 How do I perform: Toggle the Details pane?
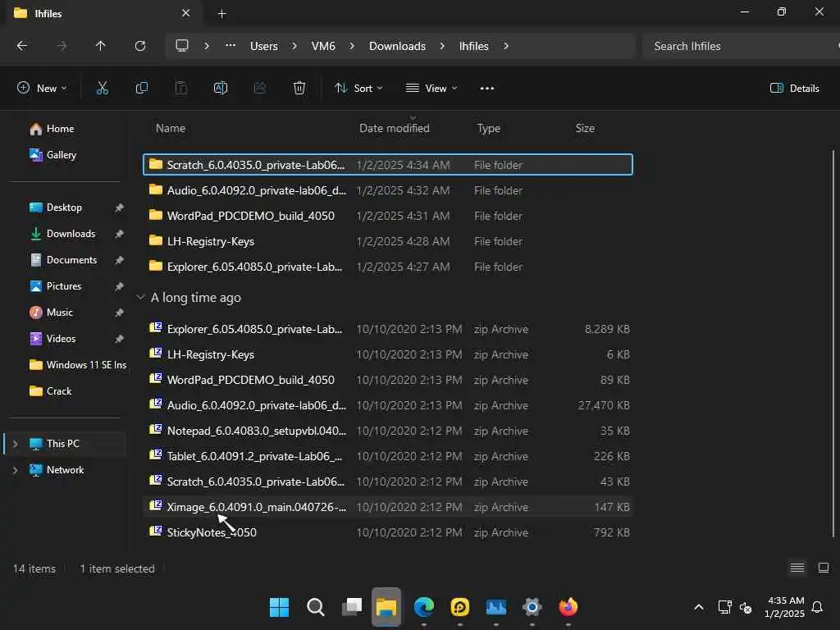coord(794,89)
